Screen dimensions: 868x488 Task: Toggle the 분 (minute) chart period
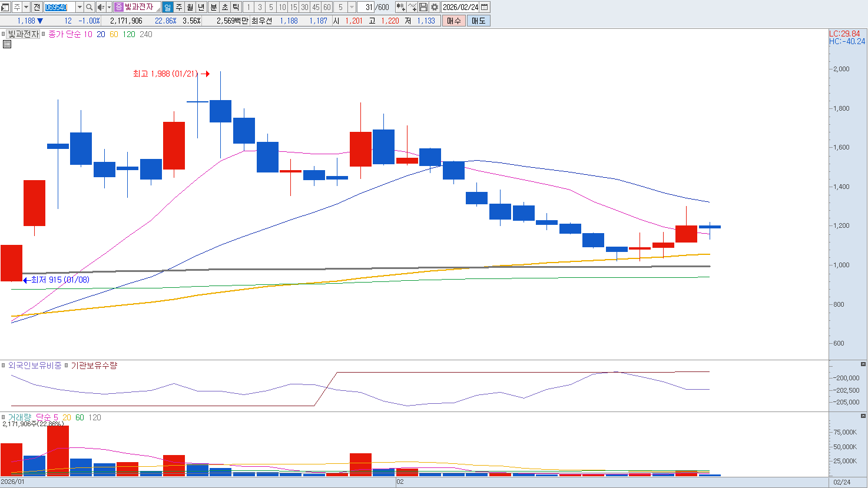coord(213,7)
